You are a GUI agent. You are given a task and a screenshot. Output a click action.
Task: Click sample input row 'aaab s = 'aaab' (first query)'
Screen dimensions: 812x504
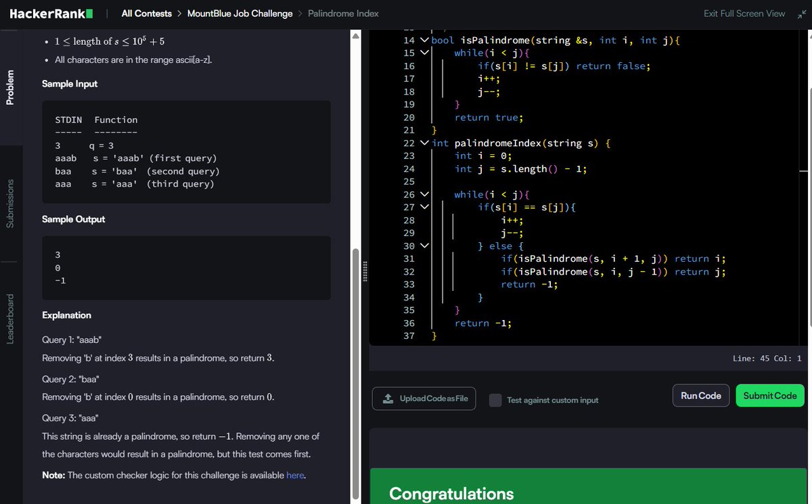tap(135, 158)
